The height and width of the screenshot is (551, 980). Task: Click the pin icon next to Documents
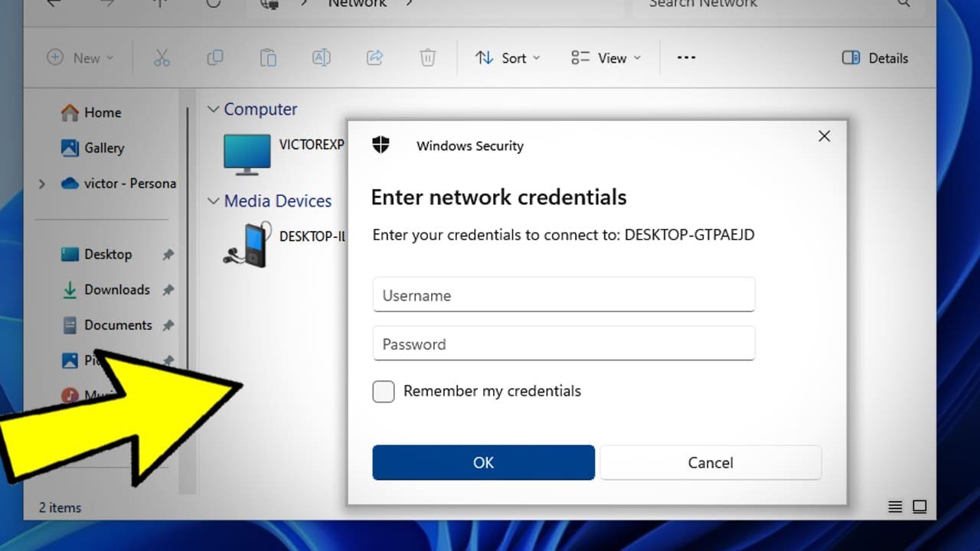pos(168,325)
